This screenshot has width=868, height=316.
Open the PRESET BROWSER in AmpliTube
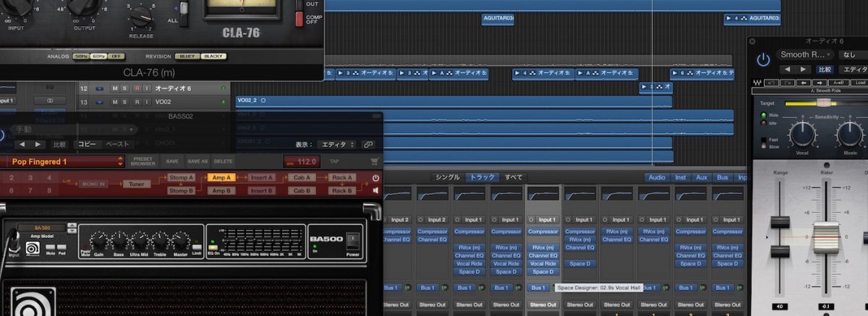[143, 162]
